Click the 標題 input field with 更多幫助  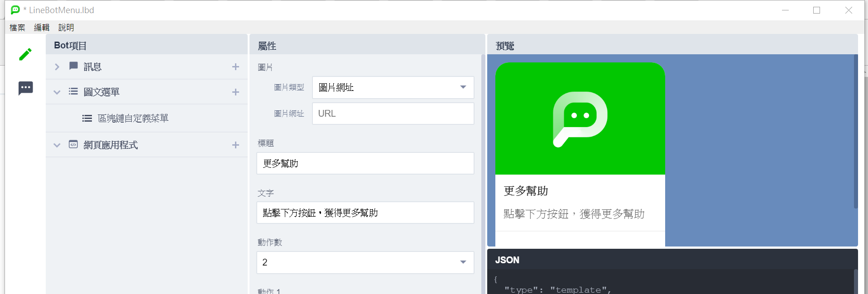pos(365,163)
